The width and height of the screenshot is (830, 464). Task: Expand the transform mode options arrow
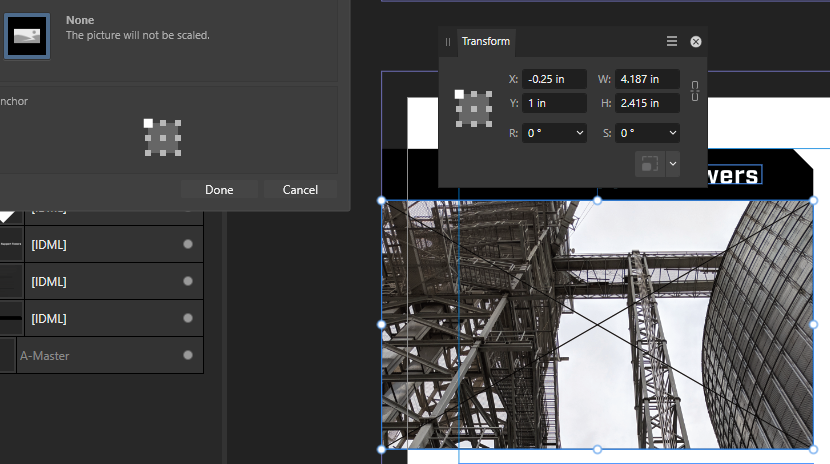(673, 163)
